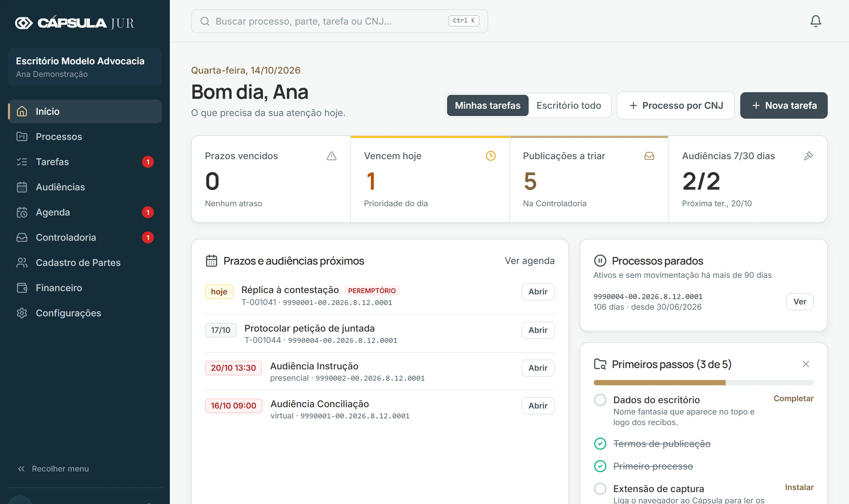Open Protocolar petição de juntada
849x504 pixels.
tap(538, 330)
